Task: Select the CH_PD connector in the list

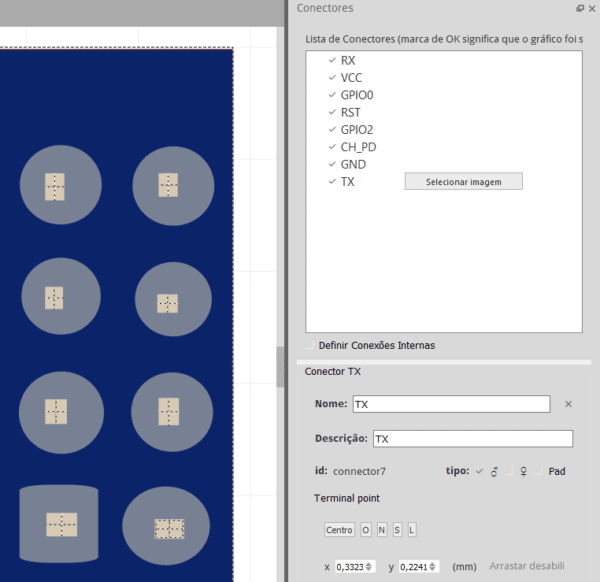Action: 358,147
